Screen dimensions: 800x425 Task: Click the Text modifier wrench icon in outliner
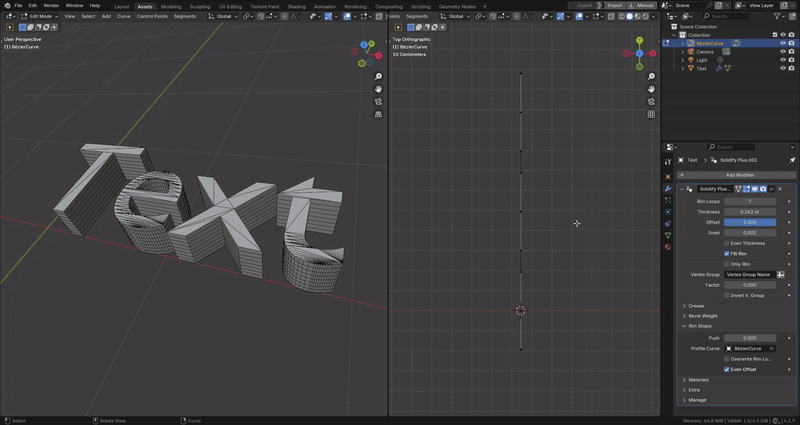pos(718,68)
